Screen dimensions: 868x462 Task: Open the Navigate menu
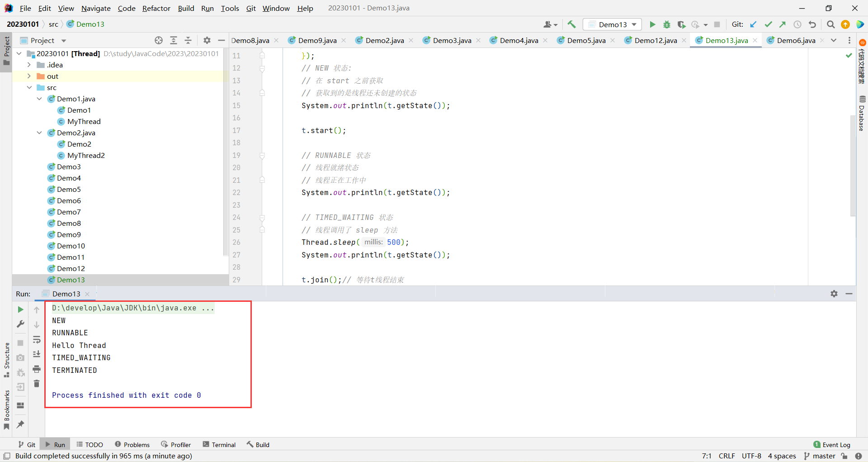pyautogui.click(x=96, y=8)
